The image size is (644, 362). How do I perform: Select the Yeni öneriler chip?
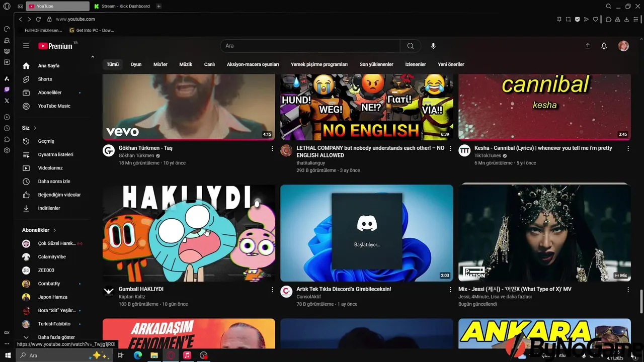pos(451,64)
